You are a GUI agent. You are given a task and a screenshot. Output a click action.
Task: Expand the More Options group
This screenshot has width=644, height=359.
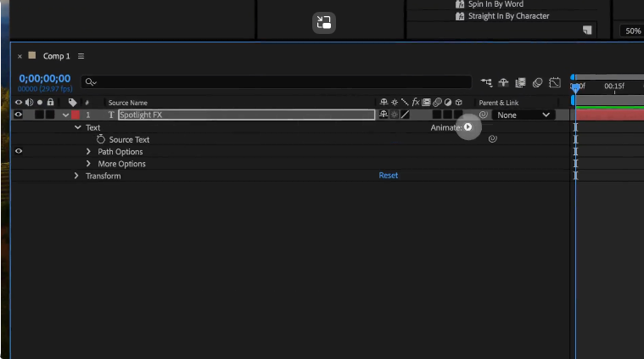88,164
